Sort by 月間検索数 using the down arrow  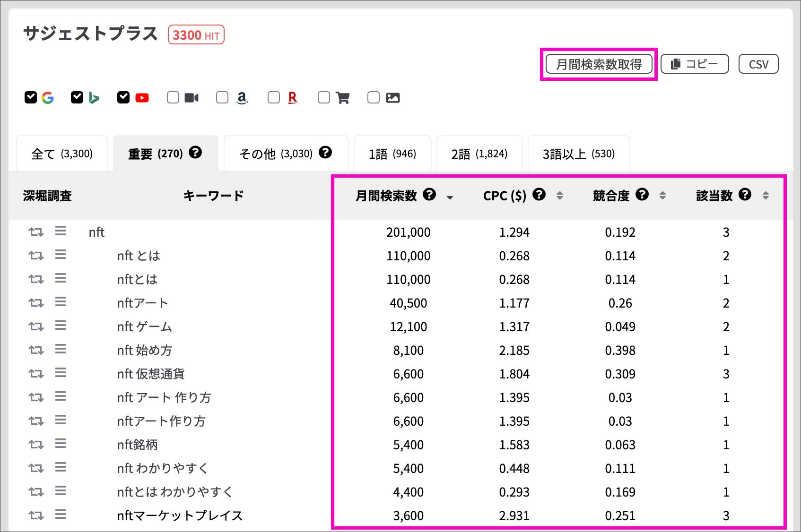coord(450,197)
